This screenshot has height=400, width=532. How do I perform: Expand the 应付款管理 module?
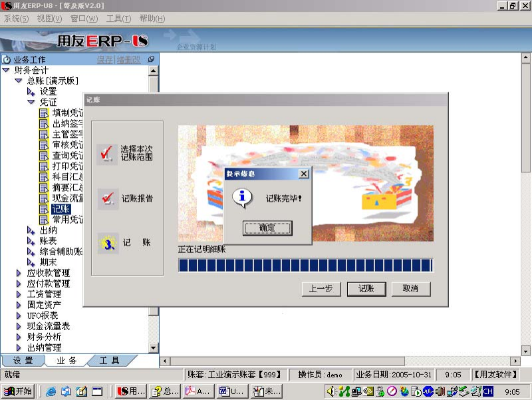click(x=19, y=284)
